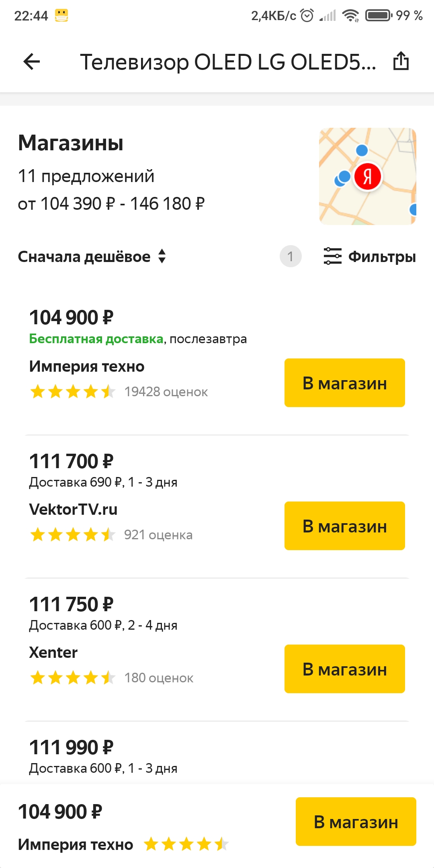This screenshot has height=868, width=434.
Task: Open the VektorTV.ru store name link
Action: (x=73, y=510)
